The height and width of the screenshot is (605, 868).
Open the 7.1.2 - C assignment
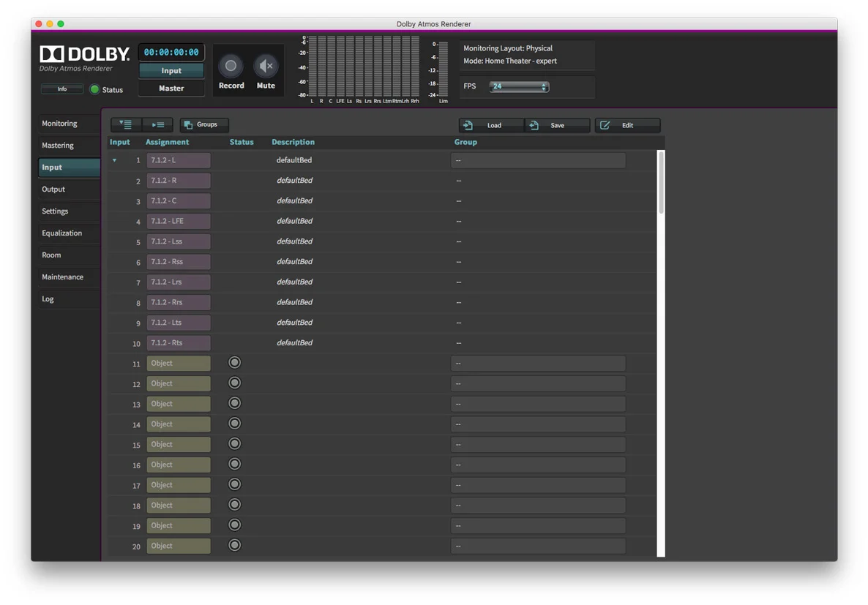click(x=179, y=201)
